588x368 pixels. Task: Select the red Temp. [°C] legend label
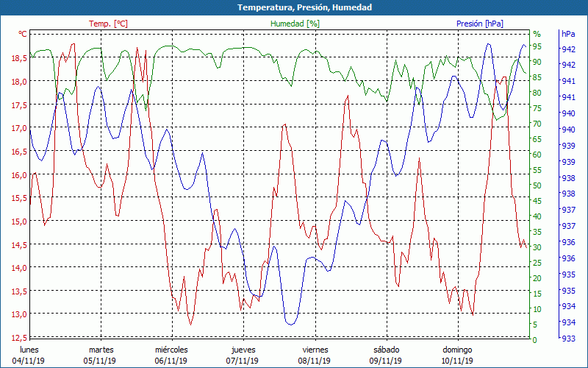[108, 24]
